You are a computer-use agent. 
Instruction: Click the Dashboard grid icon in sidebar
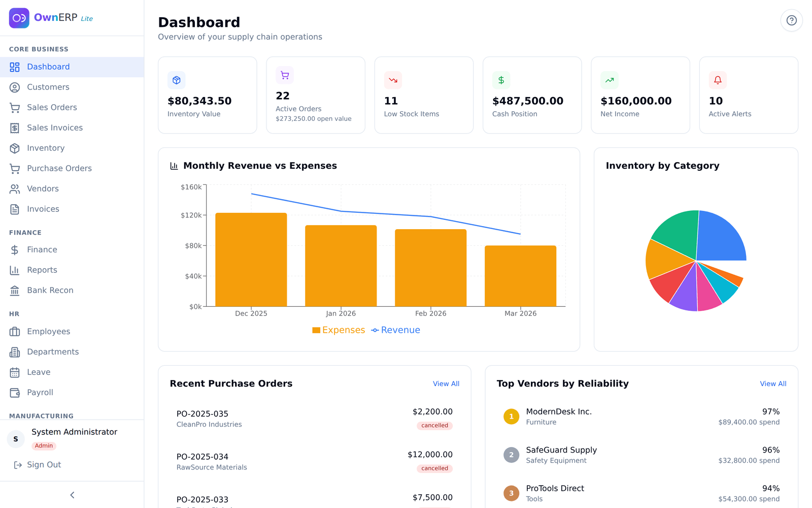point(15,67)
